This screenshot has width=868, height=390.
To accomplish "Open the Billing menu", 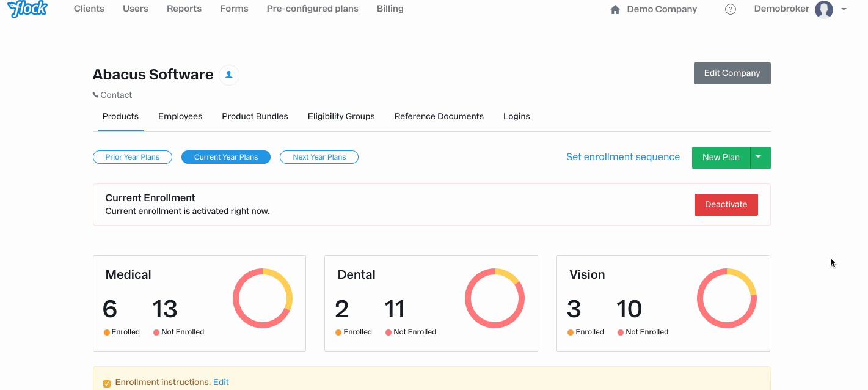I will [390, 9].
